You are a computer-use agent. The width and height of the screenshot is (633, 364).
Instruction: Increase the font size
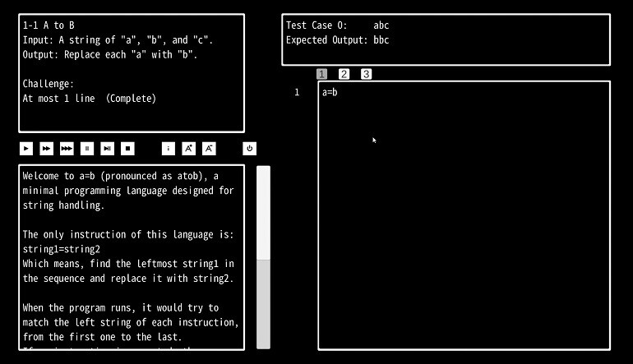click(188, 149)
